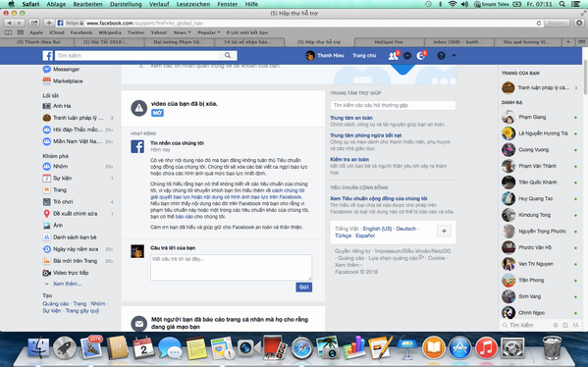Screen dimensions: 588x367
Task: Click the Gửi send button
Action: point(303,288)
